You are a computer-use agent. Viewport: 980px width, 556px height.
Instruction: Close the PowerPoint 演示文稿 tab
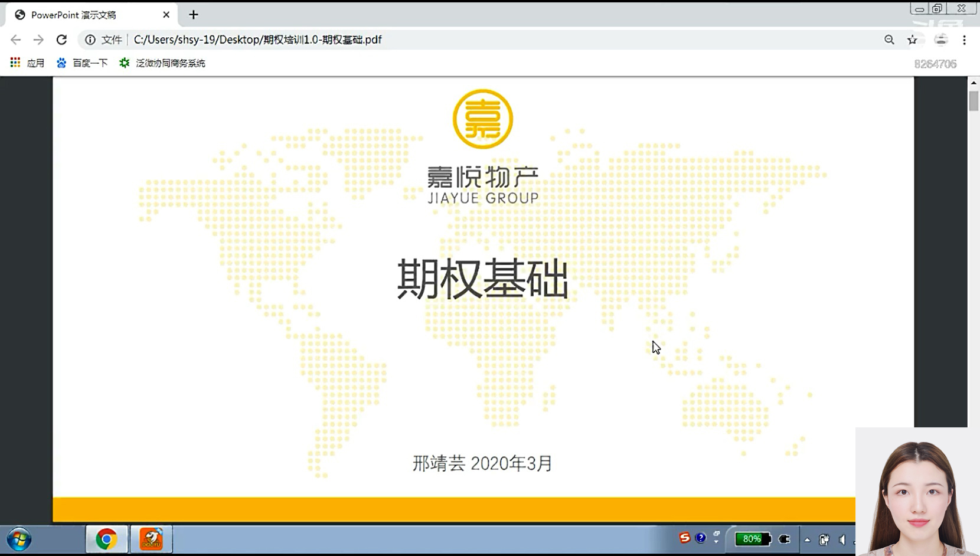tap(166, 15)
